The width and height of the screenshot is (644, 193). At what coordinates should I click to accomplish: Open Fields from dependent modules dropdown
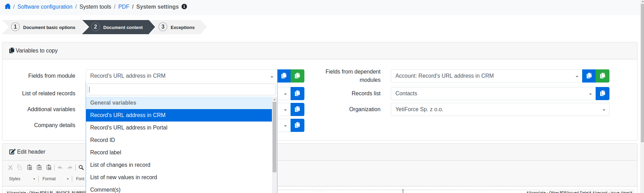[486, 76]
